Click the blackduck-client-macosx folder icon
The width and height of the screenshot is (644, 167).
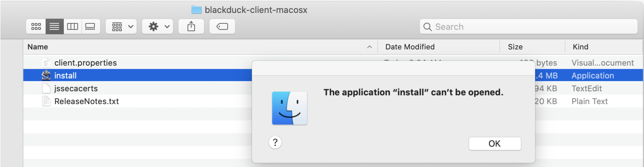[196, 10]
